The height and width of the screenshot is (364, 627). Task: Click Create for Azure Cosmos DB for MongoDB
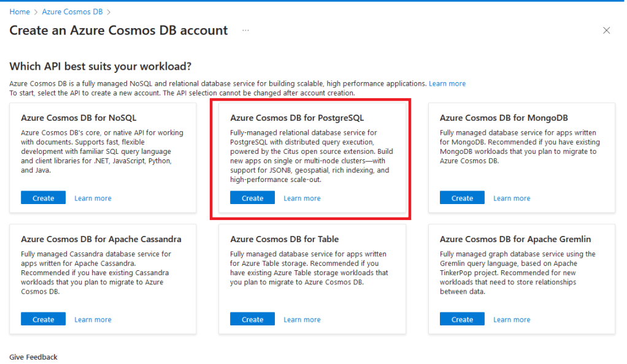point(462,198)
